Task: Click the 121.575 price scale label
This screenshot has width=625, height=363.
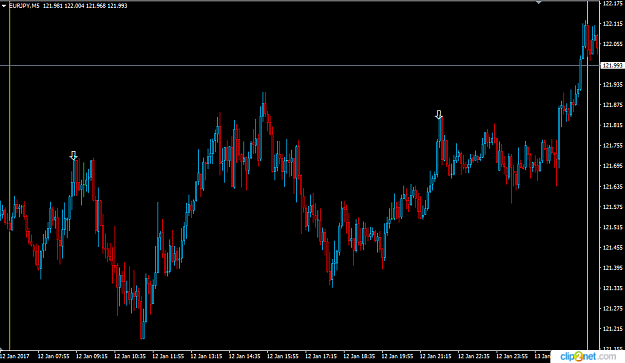Action: pyautogui.click(x=613, y=207)
